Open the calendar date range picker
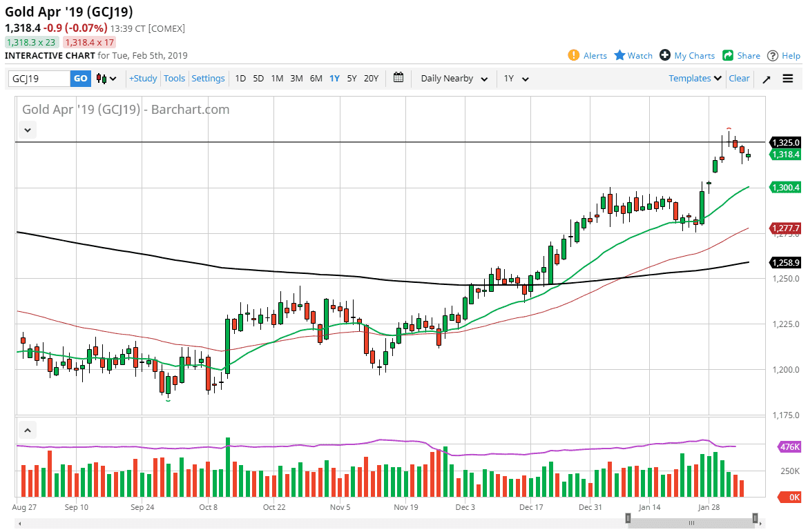This screenshot has height=532, width=808. click(398, 78)
